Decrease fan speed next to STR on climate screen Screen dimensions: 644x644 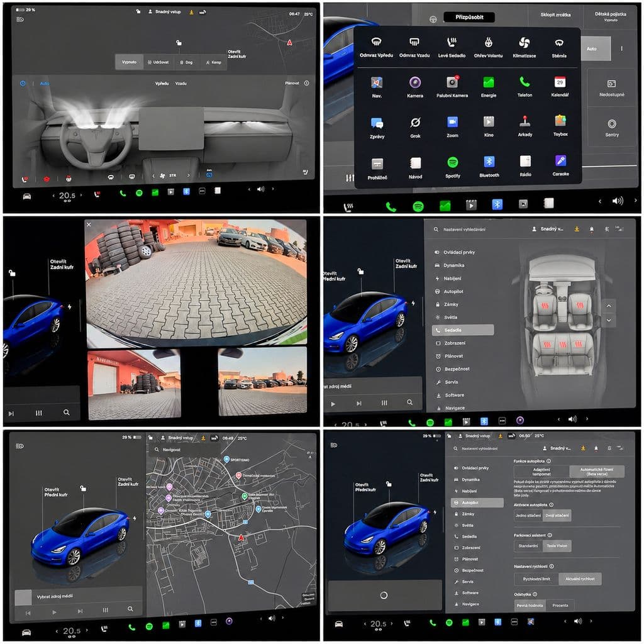(x=153, y=176)
